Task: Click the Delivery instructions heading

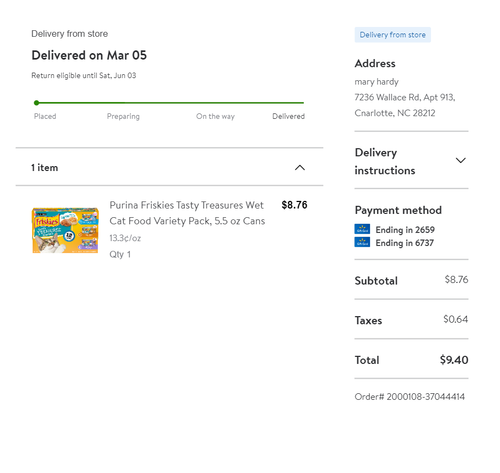Action: click(385, 161)
